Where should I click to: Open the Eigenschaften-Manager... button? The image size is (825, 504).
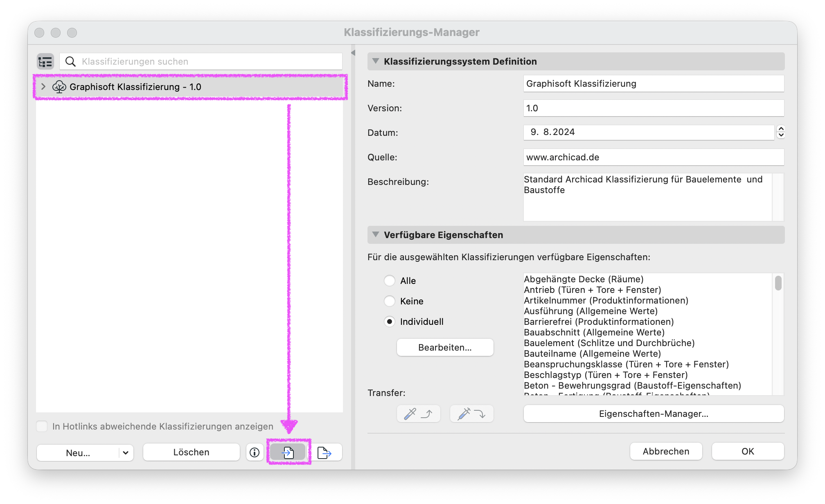point(654,414)
